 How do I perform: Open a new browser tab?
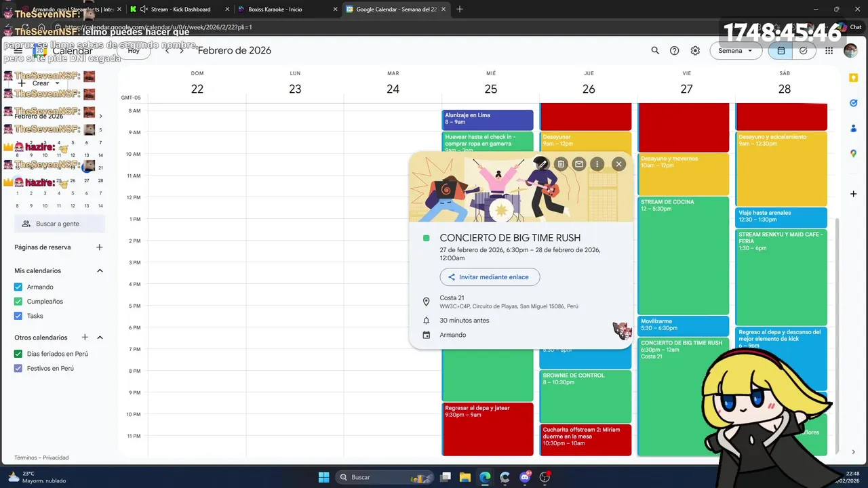(x=460, y=9)
